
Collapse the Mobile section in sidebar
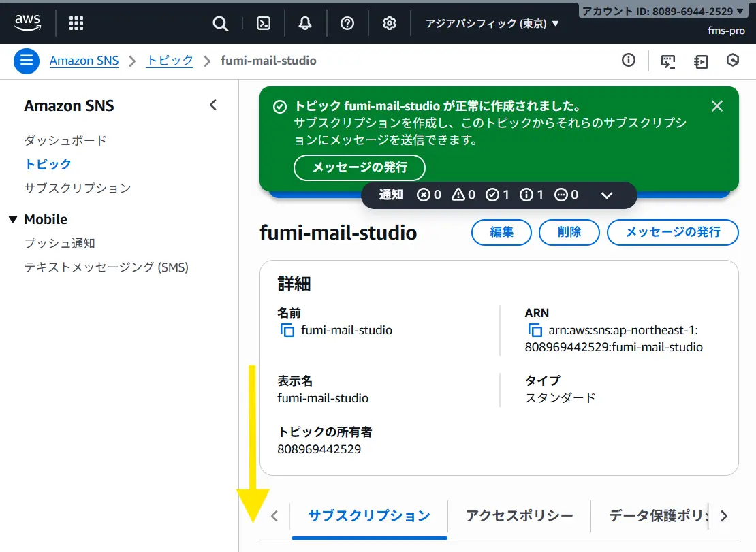13,219
